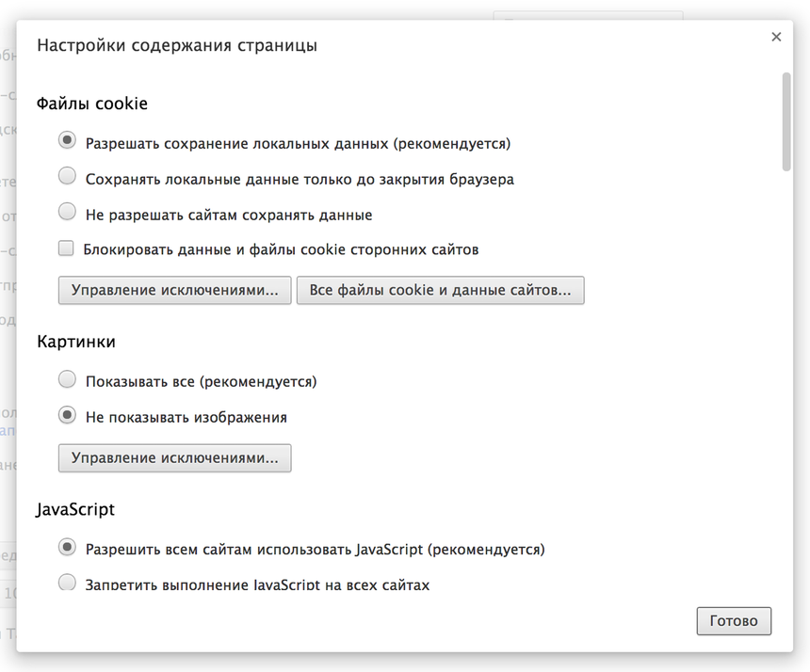810x672 pixels.
Task: Click the 'Настройки содержания страницы' dialog title
Action: point(177,45)
